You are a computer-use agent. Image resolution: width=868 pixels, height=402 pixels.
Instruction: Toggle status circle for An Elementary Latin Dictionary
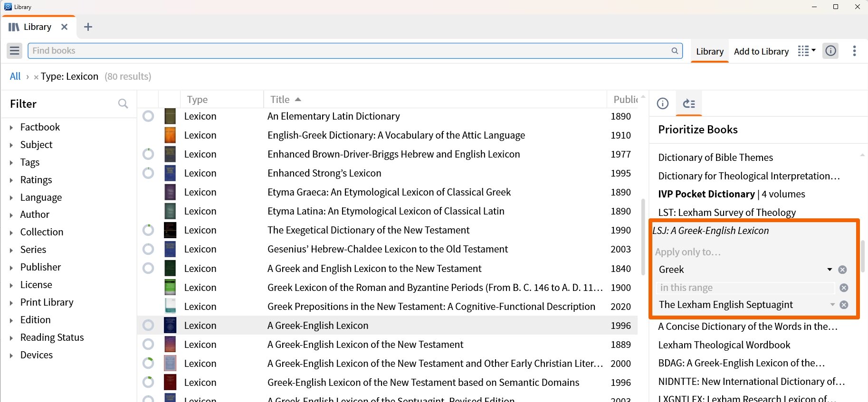click(x=148, y=116)
